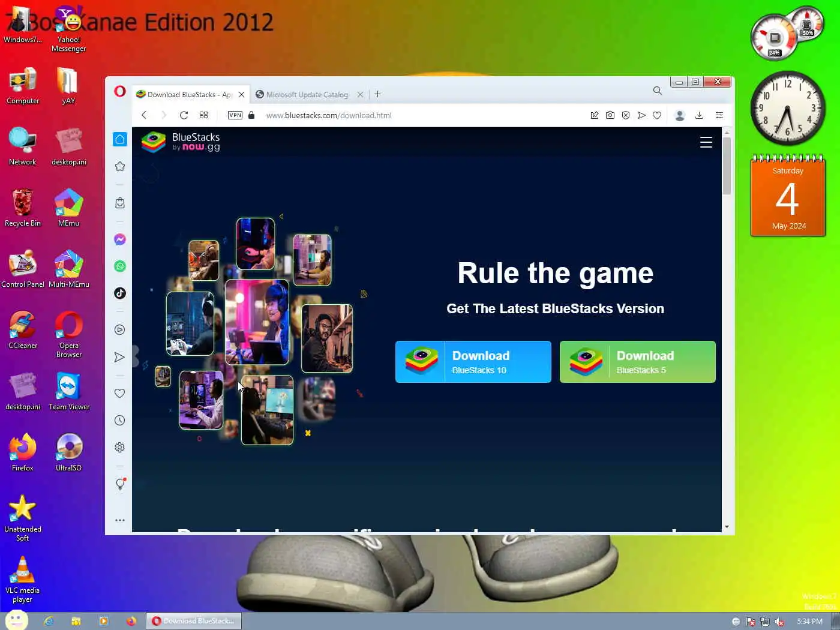Viewport: 840px width, 630px height.
Task: Open WhatsApp in Opera sidebar
Action: 120,266
